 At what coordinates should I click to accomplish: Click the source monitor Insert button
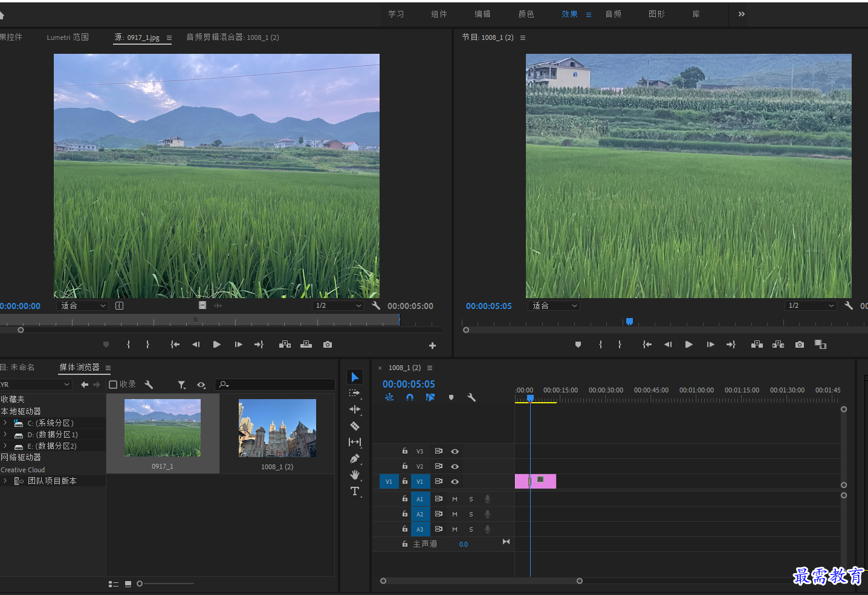tap(285, 345)
